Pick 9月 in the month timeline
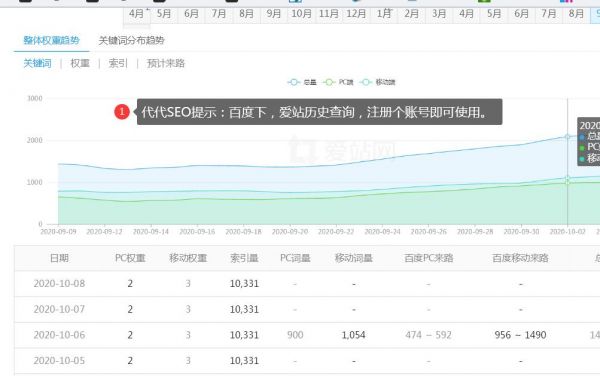The width and height of the screenshot is (600, 376). (274, 14)
